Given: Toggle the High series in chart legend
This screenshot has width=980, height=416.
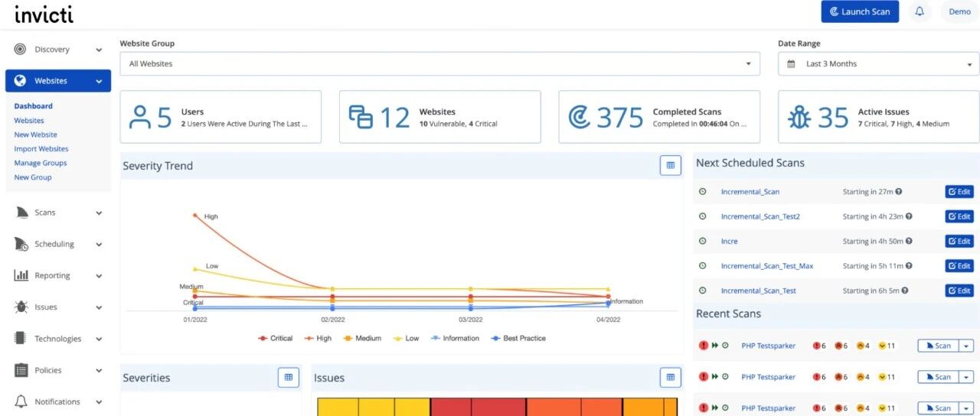Looking at the screenshot, I should (318, 338).
